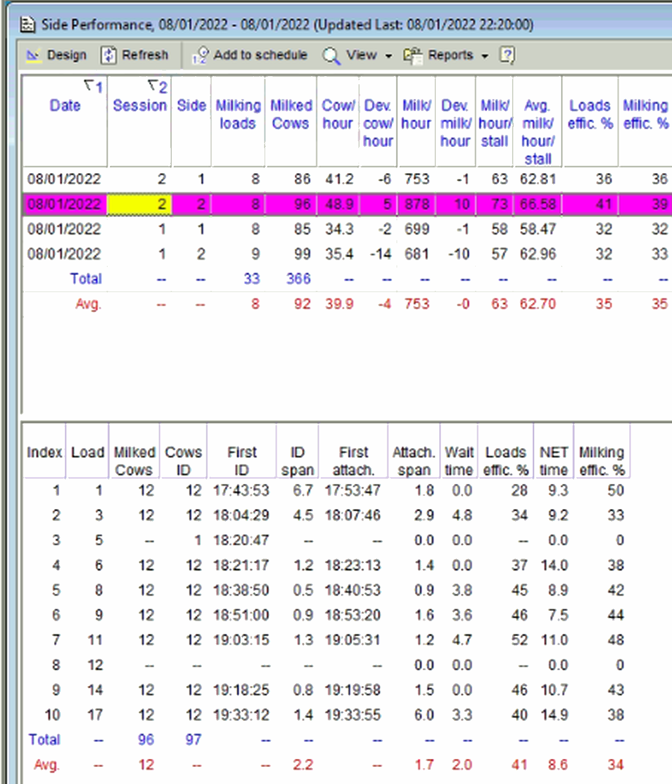Click the First attach. column header
This screenshot has height=784, width=672.
(x=353, y=461)
